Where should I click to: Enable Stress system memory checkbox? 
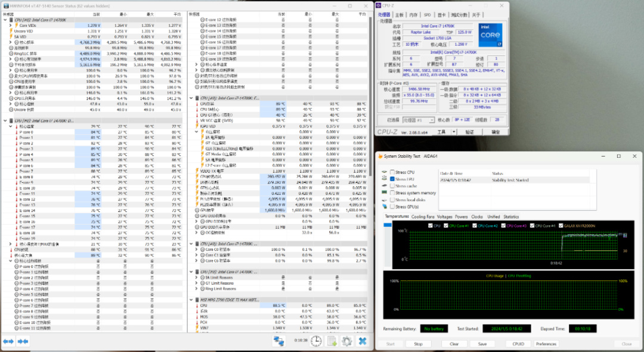[392, 193]
